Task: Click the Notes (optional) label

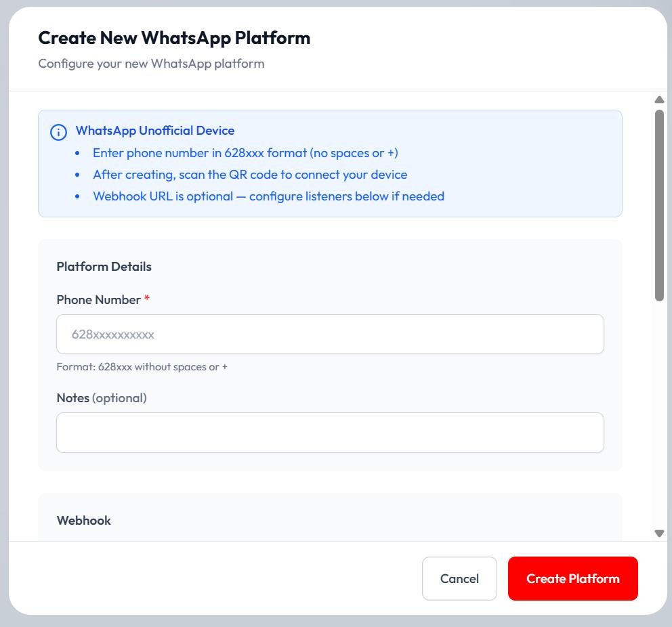Action: pyautogui.click(x=102, y=398)
